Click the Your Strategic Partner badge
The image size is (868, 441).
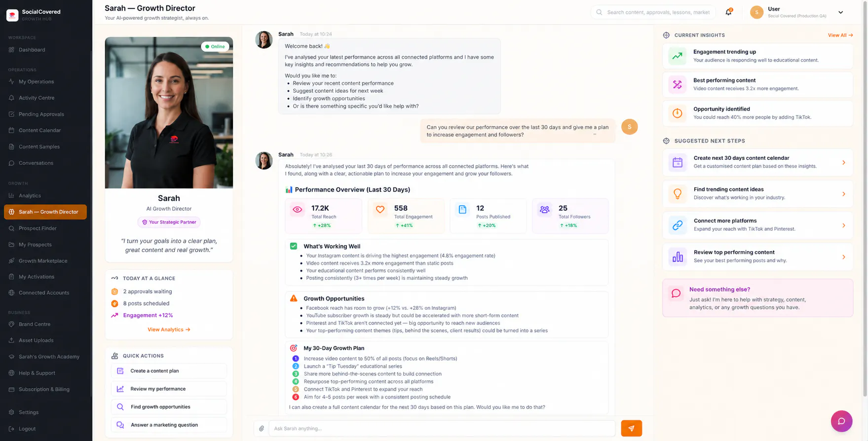pyautogui.click(x=169, y=222)
